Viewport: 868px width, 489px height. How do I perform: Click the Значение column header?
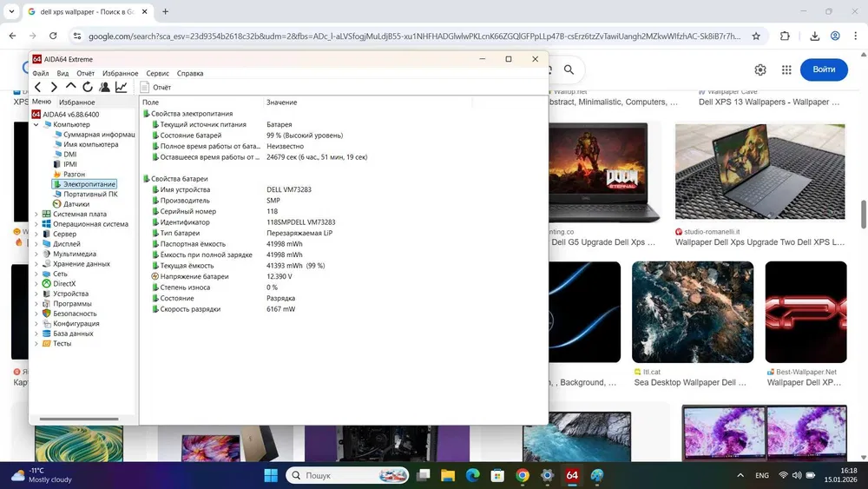pos(282,102)
